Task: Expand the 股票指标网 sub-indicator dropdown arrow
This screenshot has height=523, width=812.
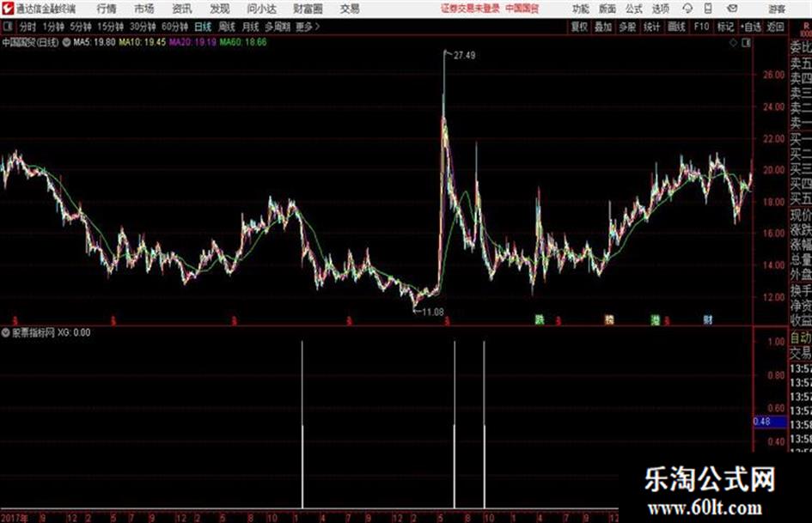Action: click(x=5, y=332)
